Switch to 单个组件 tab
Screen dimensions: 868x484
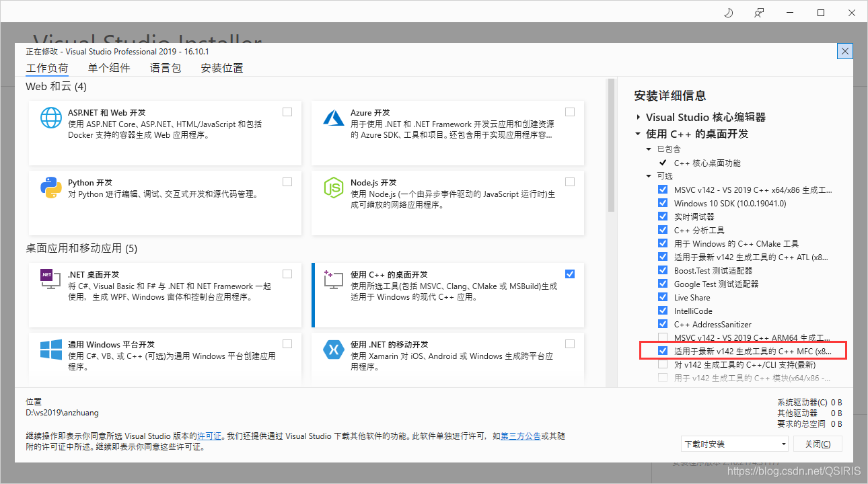point(109,68)
